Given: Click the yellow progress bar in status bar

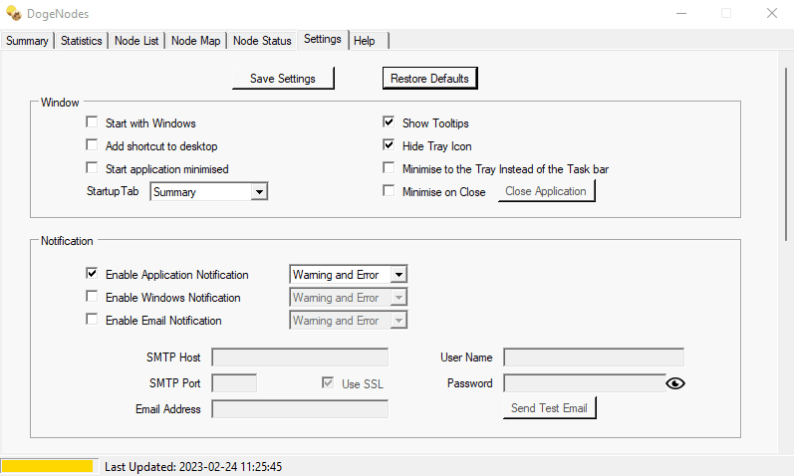Looking at the screenshot, I should coord(48,466).
